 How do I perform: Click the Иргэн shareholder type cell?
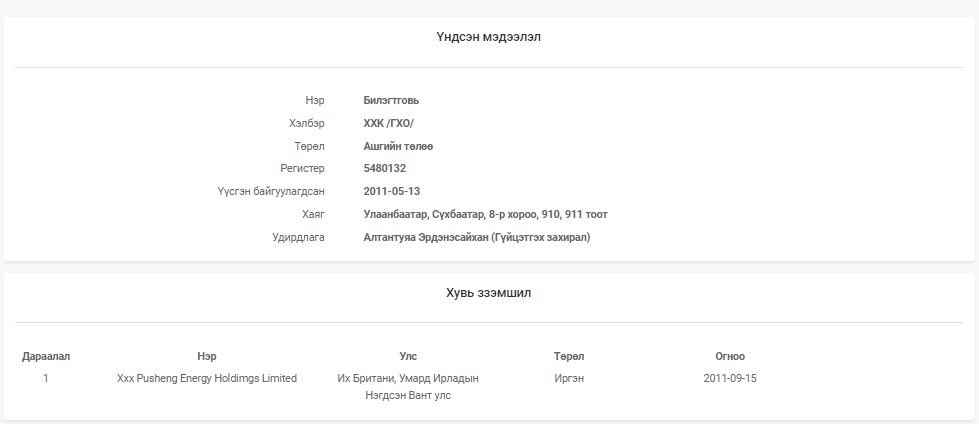pyautogui.click(x=569, y=378)
